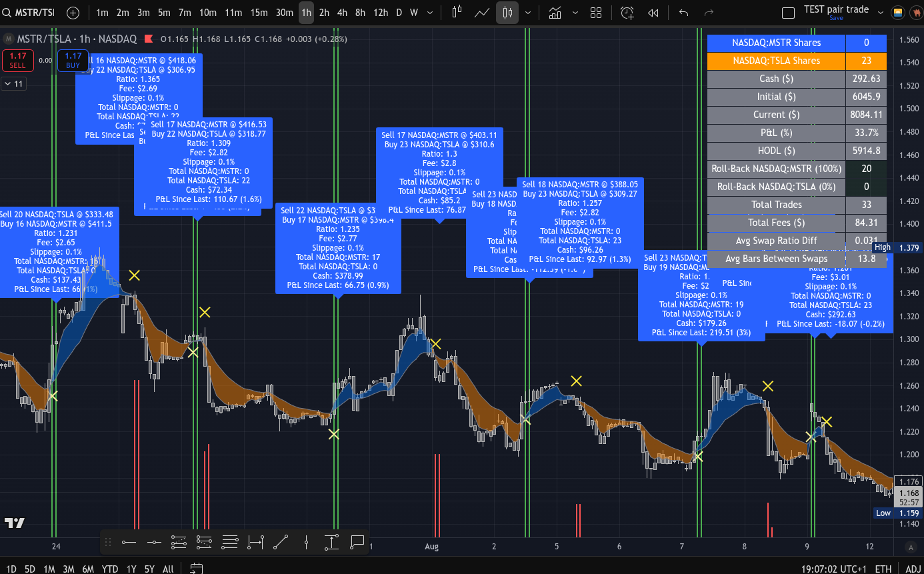Open symbol search for MSTR/TSLA
This screenshot has width=924, height=574.
[30, 12]
